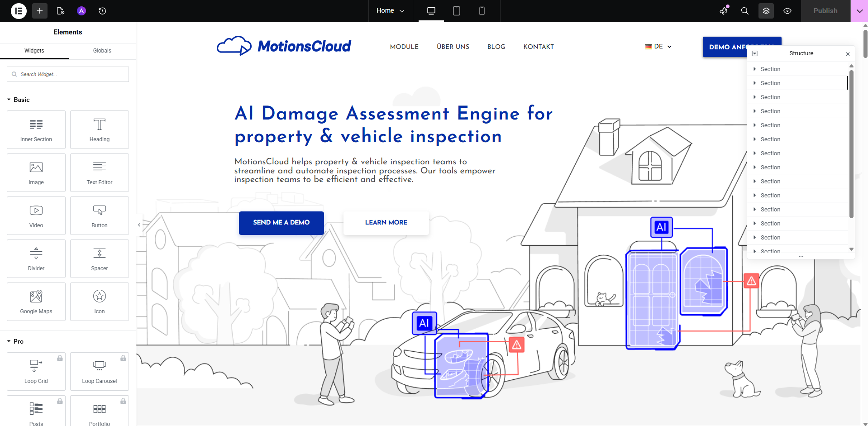Click the Elementor logo icon
This screenshot has height=426, width=868.
point(19,11)
